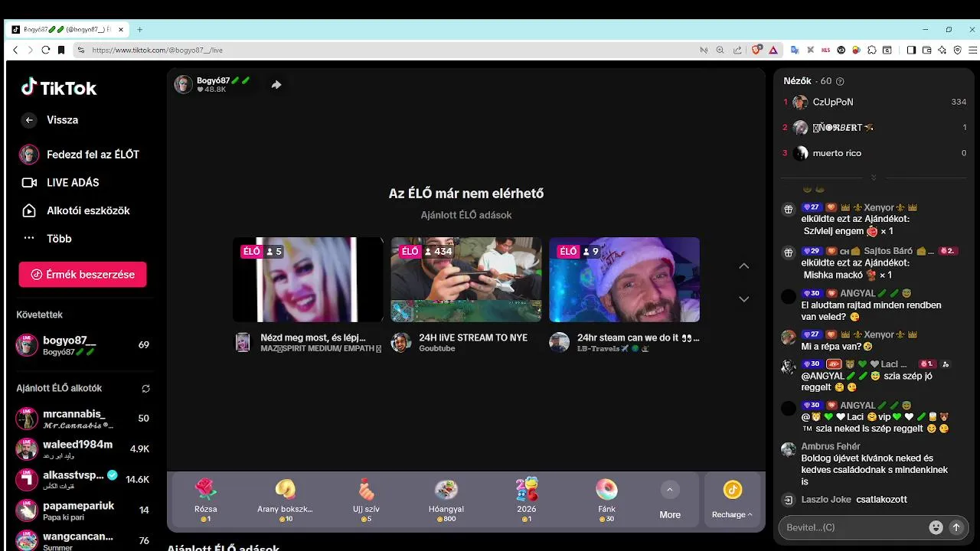Image resolution: width=980 pixels, height=551 pixels.
Task: Share the live stream
Action: (276, 85)
